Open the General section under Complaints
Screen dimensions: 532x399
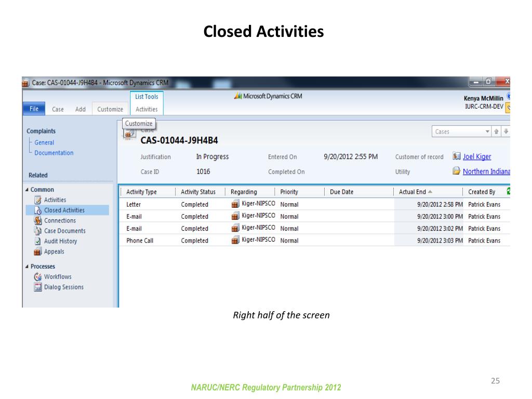[x=44, y=142]
